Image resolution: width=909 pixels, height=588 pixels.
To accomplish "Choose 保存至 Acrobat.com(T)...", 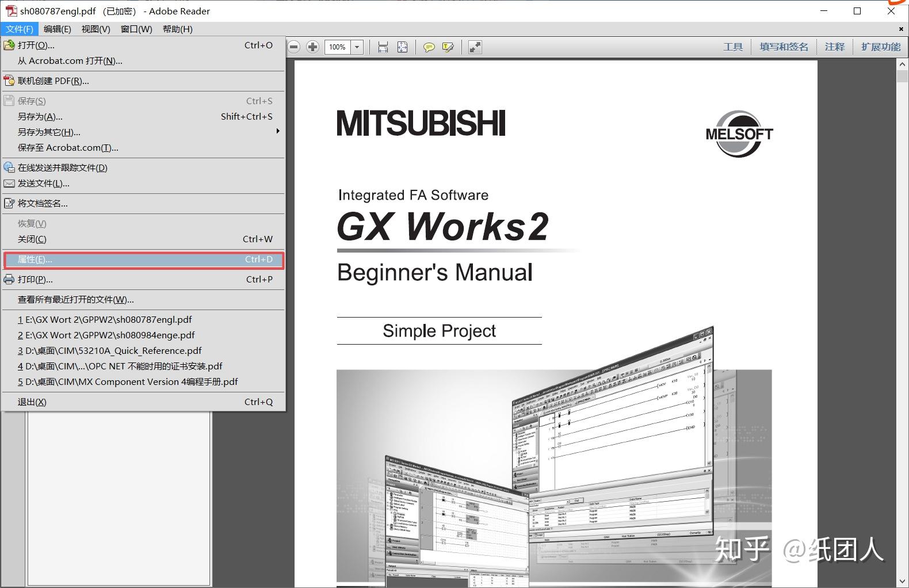I will (x=143, y=147).
